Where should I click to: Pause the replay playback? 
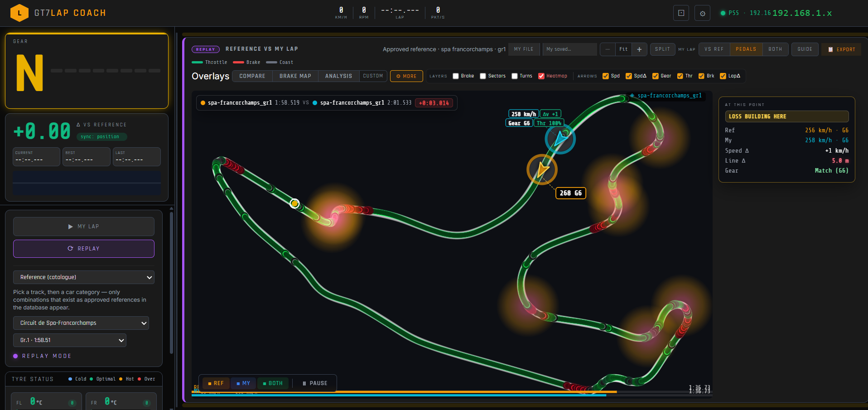pyautogui.click(x=315, y=383)
